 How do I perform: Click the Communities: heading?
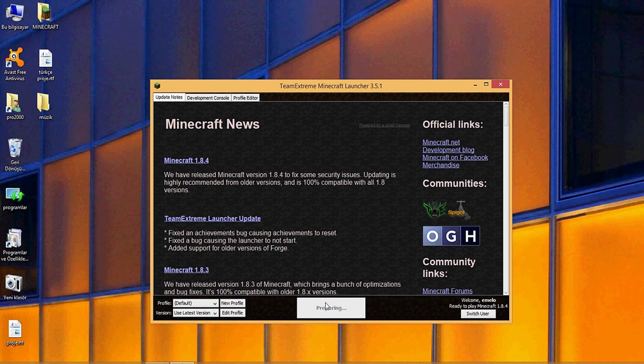(455, 183)
